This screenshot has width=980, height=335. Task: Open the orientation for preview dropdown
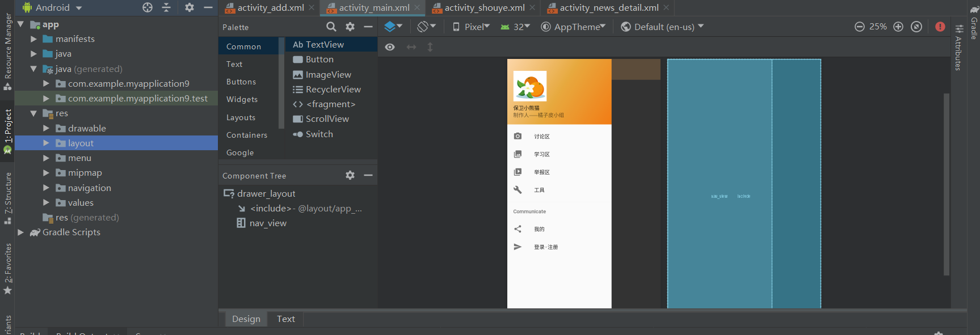(x=426, y=27)
